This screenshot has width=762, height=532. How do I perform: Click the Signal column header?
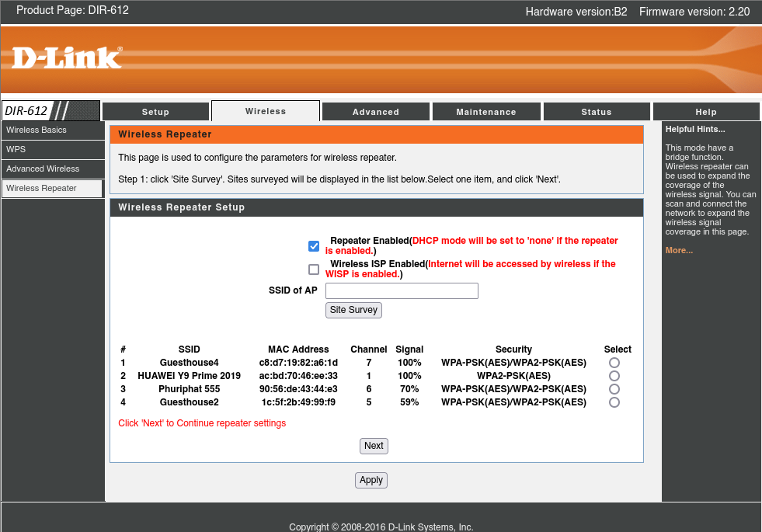click(409, 349)
